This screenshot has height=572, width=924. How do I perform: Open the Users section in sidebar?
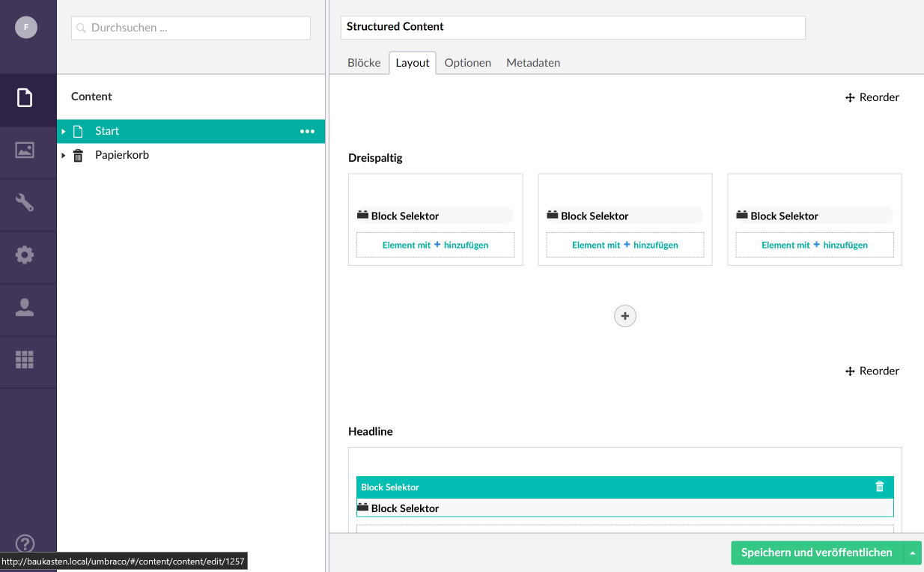tap(25, 308)
